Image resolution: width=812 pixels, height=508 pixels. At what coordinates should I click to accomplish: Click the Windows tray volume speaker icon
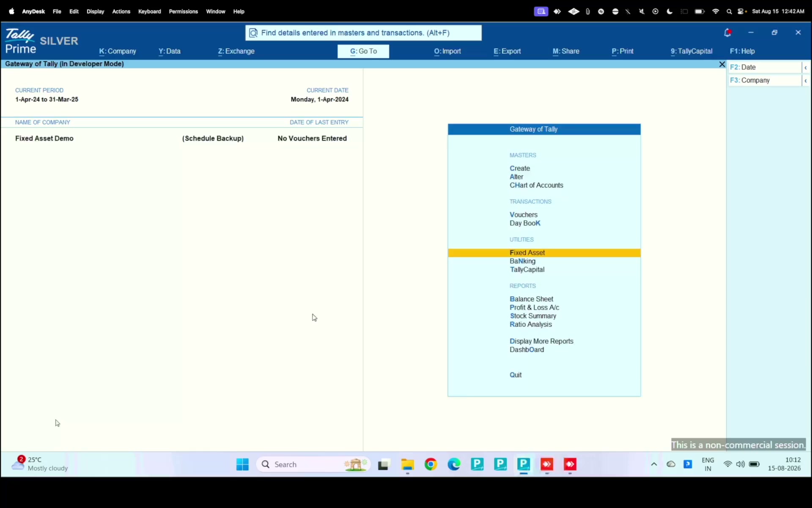740,464
